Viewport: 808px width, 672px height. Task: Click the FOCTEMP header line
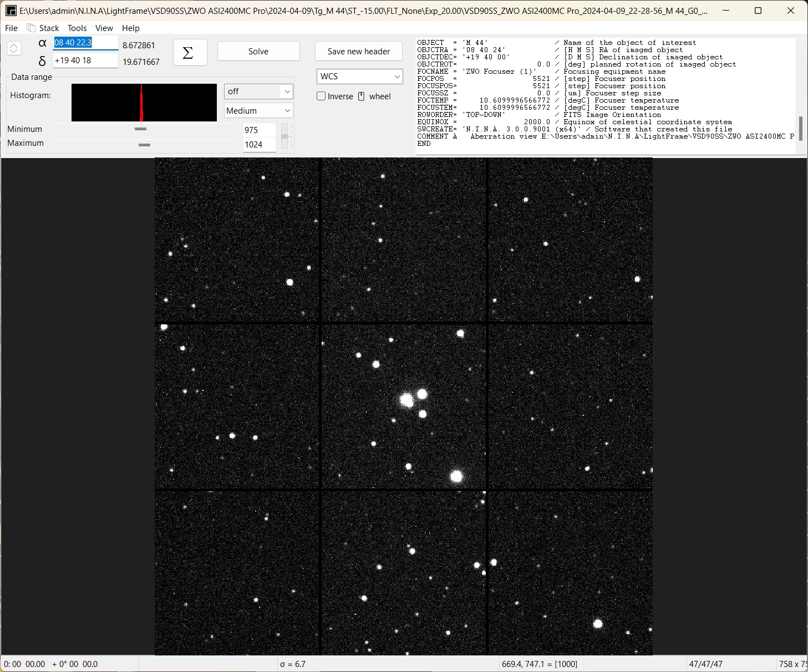(548, 100)
